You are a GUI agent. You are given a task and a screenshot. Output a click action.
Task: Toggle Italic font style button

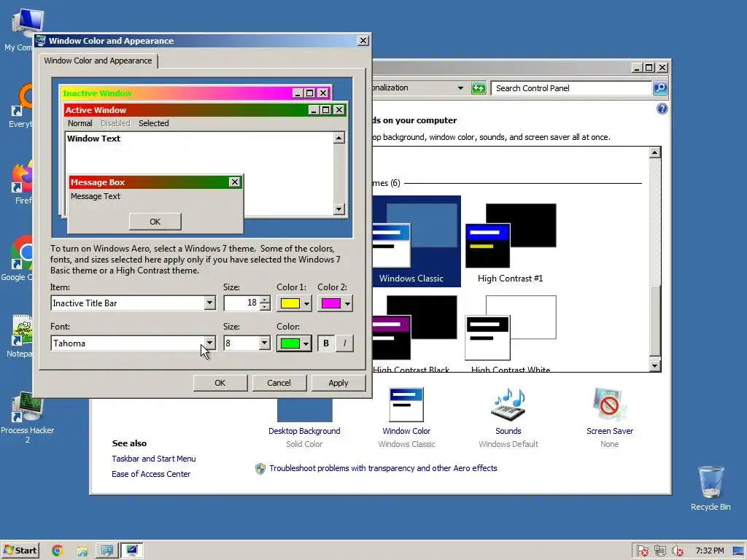click(344, 343)
